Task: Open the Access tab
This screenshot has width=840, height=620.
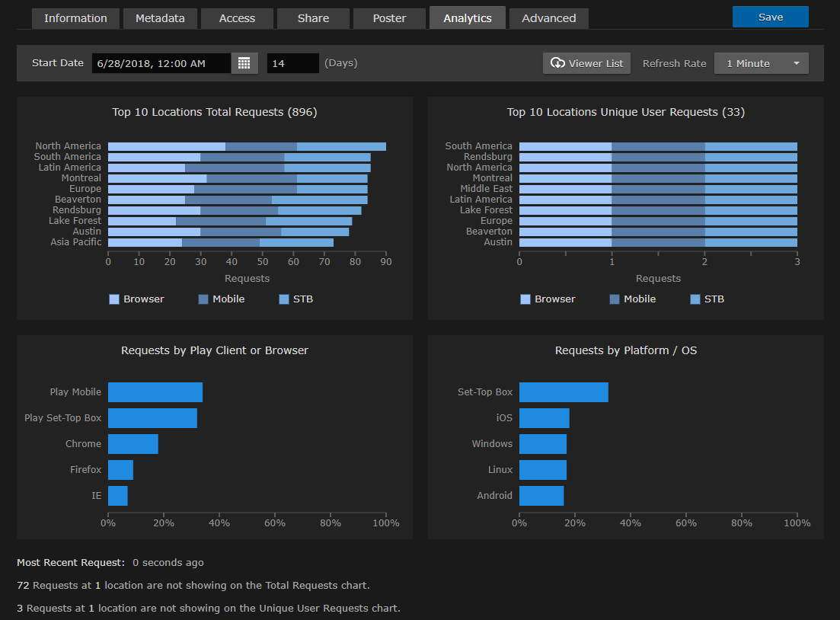Action: [237, 18]
